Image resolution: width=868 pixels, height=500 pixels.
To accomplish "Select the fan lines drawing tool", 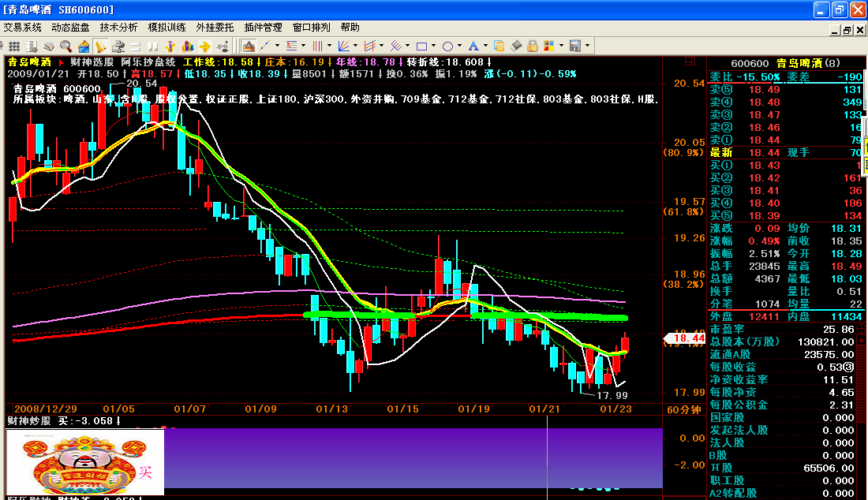I will click(344, 46).
